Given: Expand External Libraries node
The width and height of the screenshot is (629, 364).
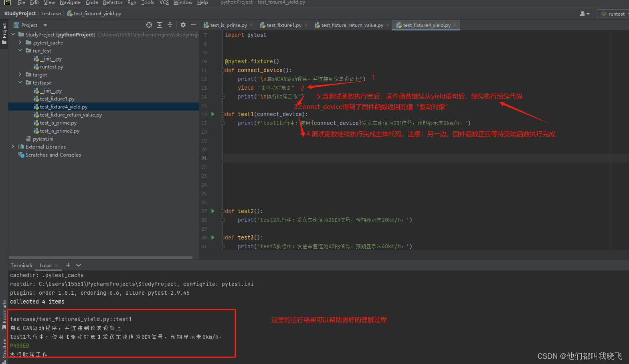Looking at the screenshot, I should click(13, 147).
